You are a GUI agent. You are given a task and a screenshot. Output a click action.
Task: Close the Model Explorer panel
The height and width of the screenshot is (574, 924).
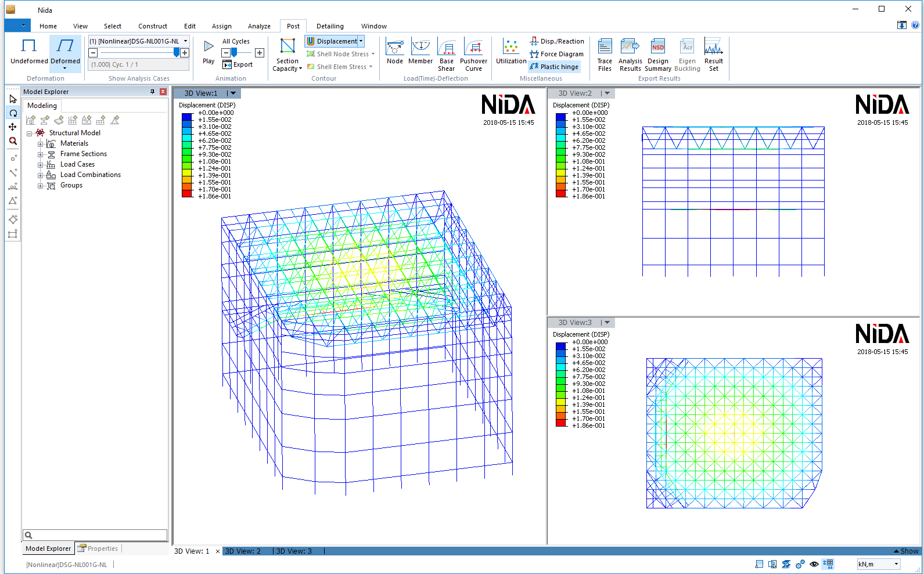[x=163, y=92]
